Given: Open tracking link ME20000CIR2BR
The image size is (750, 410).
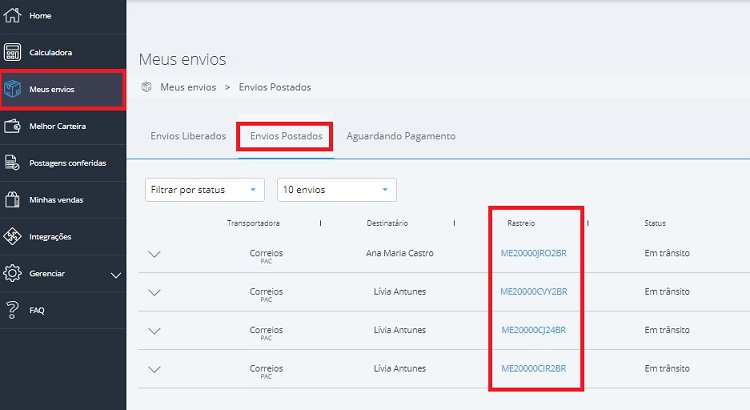Looking at the screenshot, I should (534, 368).
